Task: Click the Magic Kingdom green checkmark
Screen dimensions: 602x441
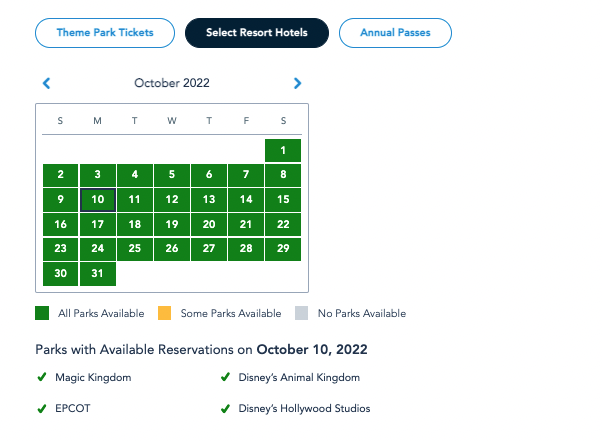Action: pyautogui.click(x=42, y=378)
